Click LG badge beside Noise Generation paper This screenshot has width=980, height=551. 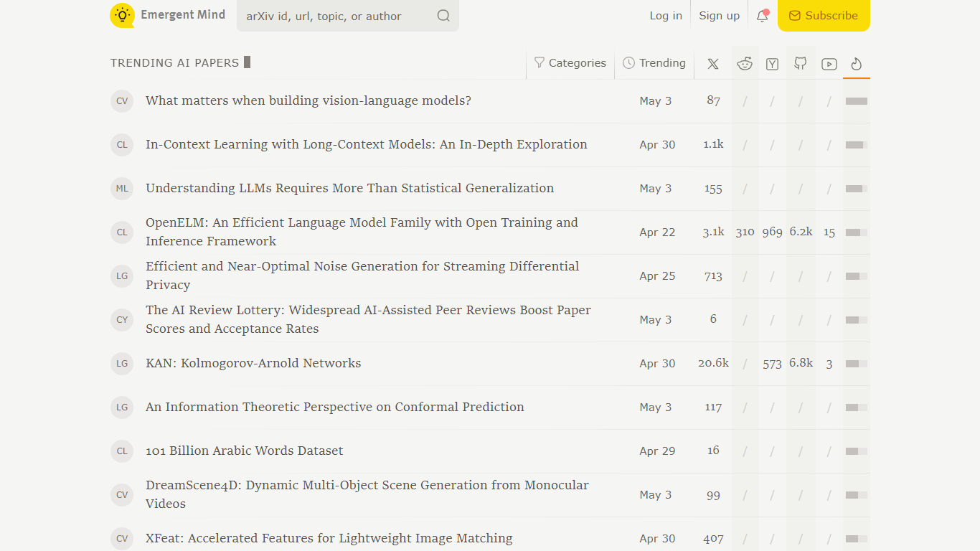point(122,276)
